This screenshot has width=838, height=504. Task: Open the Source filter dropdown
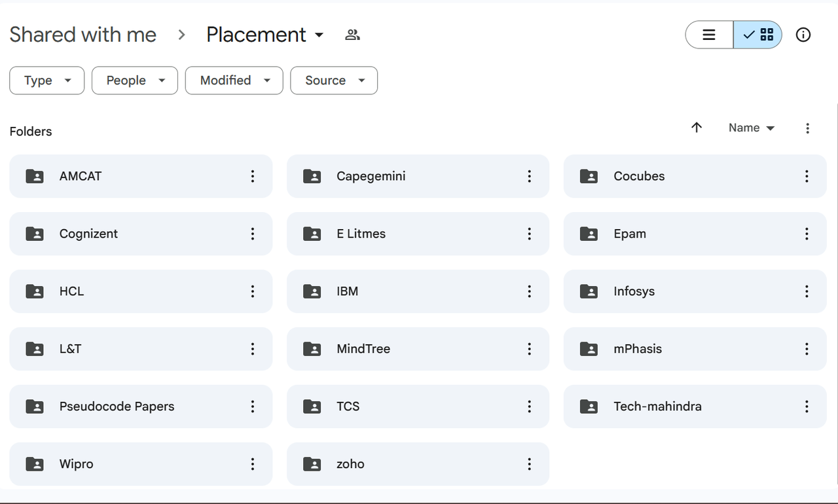coord(334,81)
